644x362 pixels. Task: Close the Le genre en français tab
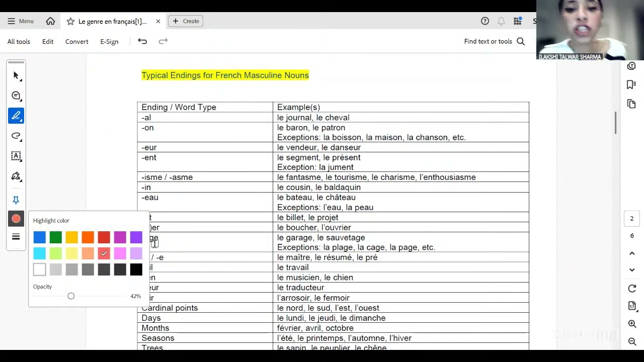158,21
